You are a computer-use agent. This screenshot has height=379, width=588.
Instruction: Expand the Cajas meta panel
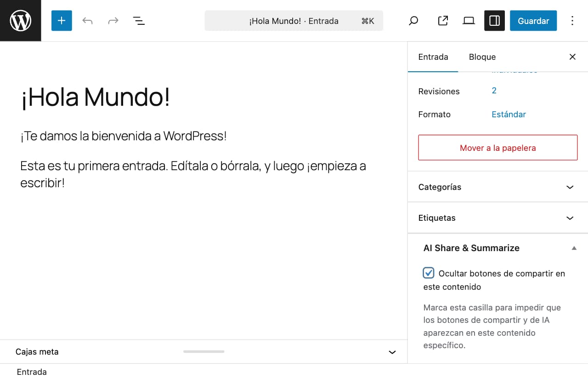coord(392,352)
